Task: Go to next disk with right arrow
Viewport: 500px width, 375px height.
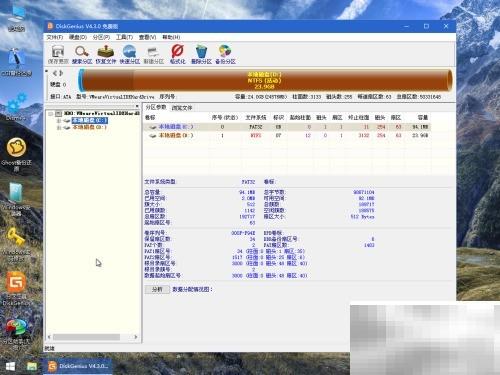Action: 61,73
